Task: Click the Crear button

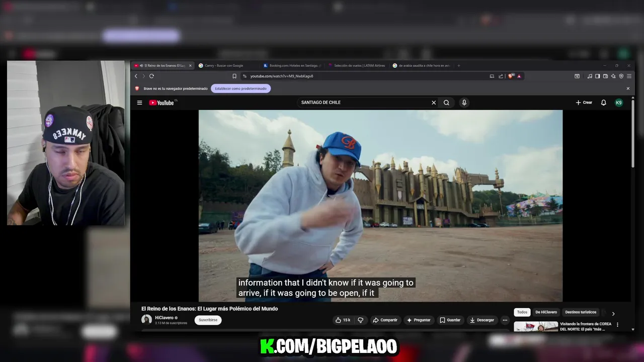Action: click(584, 103)
